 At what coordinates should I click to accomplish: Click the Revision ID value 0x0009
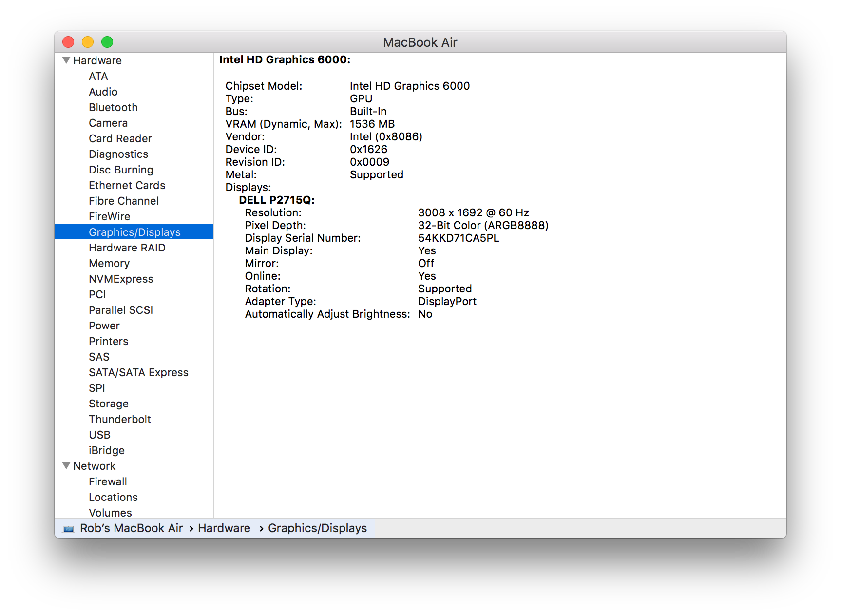pyautogui.click(x=370, y=162)
